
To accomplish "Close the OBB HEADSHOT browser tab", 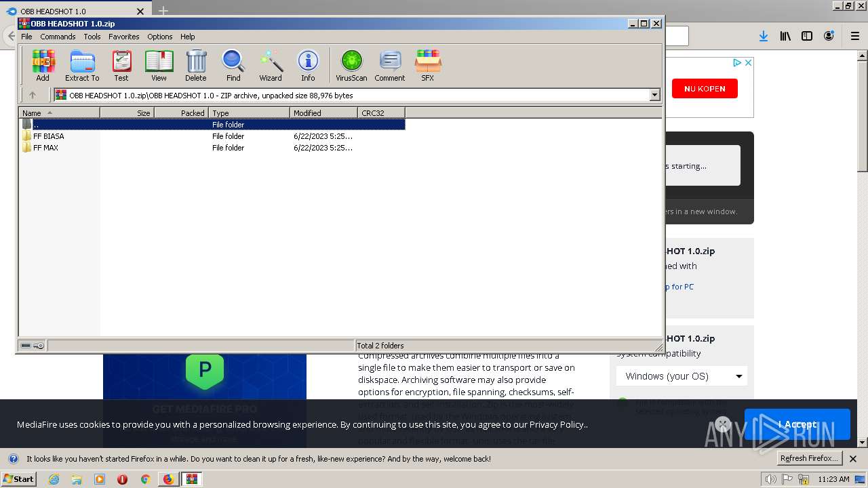I will click(140, 12).
